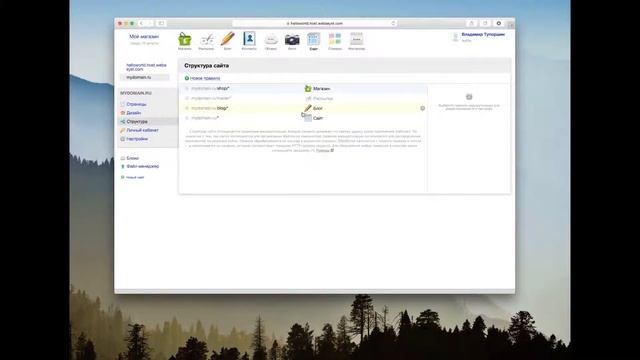Image resolution: width=640 pixels, height=360 pixels.
Task: Open Файл-менеджер in the sidebar
Action: (142, 167)
